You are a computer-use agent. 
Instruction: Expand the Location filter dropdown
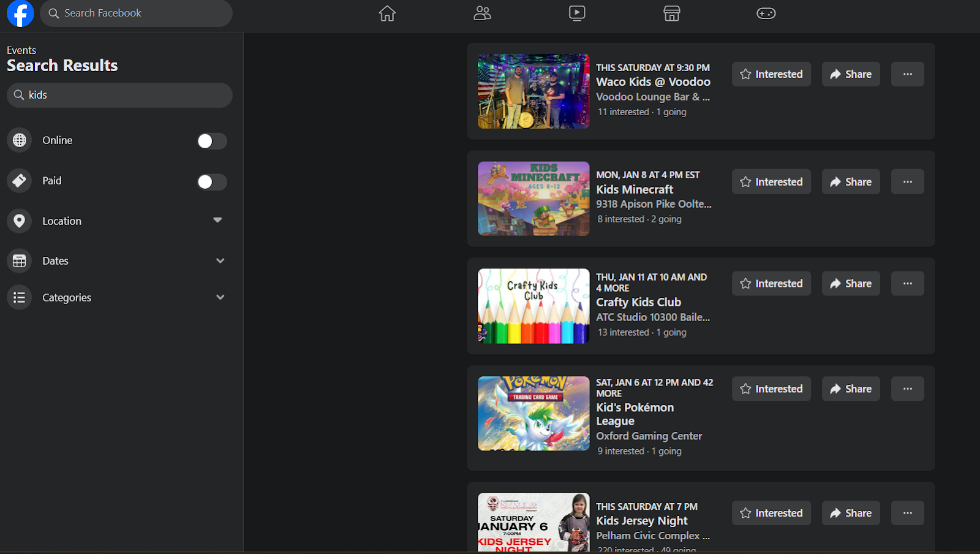pyautogui.click(x=217, y=221)
